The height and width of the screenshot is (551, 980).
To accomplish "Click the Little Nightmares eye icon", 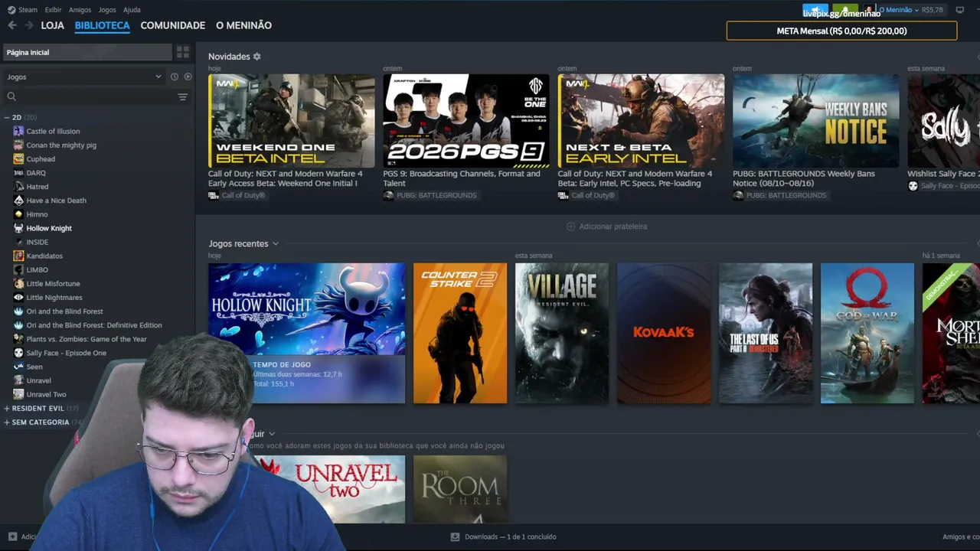I will click(18, 298).
